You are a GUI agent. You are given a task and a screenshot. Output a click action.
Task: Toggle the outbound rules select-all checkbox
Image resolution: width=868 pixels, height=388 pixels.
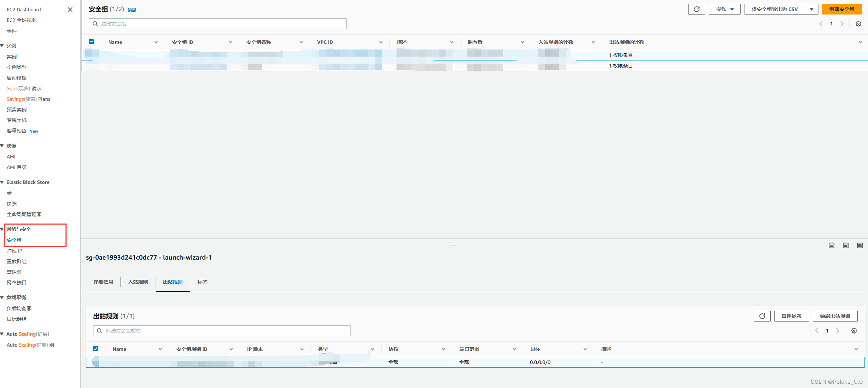(x=96, y=349)
